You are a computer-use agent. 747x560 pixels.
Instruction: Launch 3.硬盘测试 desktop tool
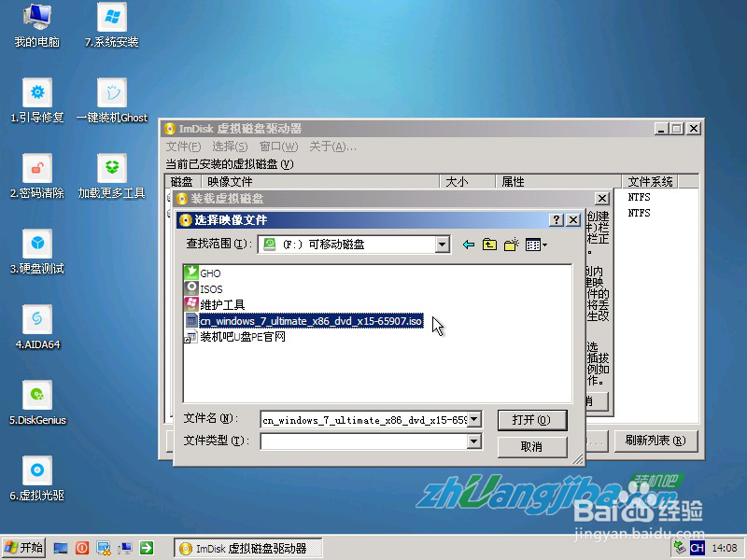coord(37,252)
